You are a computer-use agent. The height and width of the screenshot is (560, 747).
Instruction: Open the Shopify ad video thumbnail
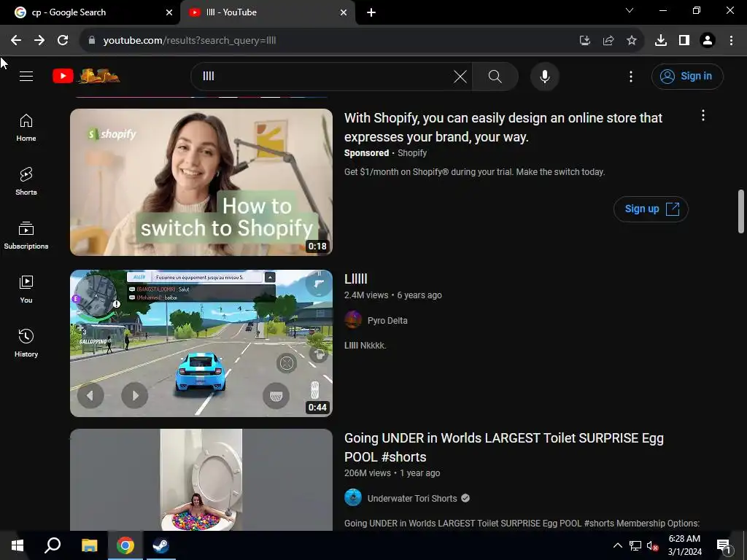point(201,182)
